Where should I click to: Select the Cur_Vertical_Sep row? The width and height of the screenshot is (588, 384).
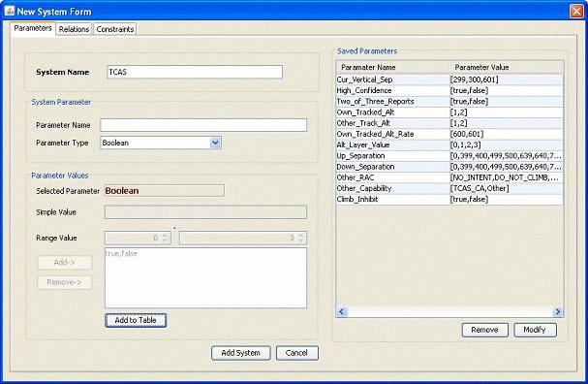point(449,80)
